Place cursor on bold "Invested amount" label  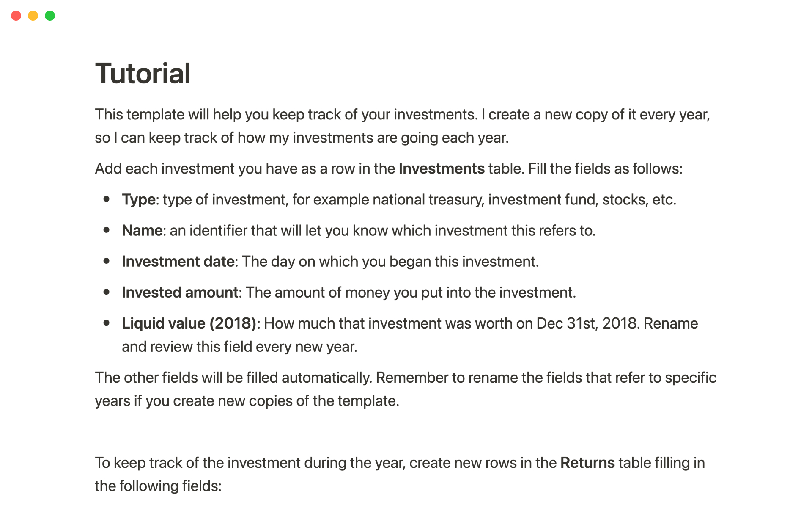click(x=180, y=293)
